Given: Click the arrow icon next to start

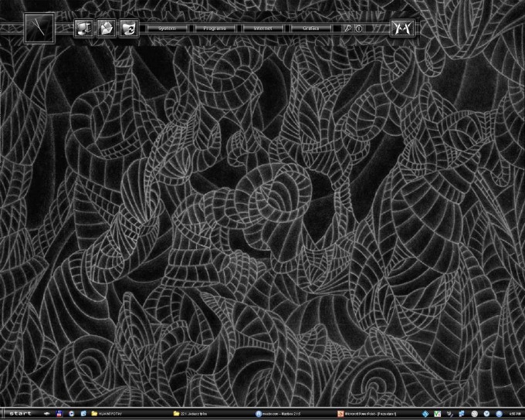Looking at the screenshot, I should pyautogui.click(x=46, y=414).
